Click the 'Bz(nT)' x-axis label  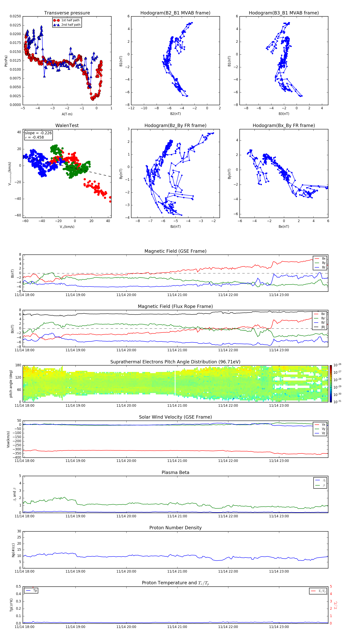pyautogui.click(x=175, y=227)
